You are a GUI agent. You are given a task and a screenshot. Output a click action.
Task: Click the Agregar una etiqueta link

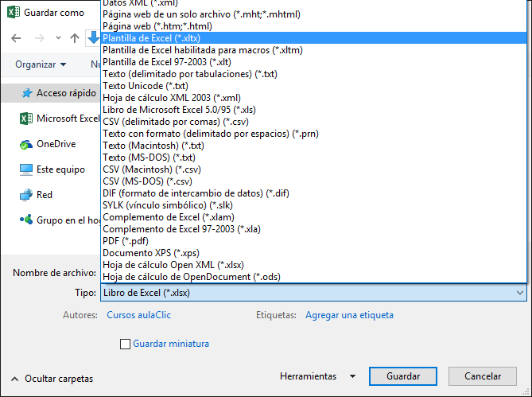coord(349,315)
